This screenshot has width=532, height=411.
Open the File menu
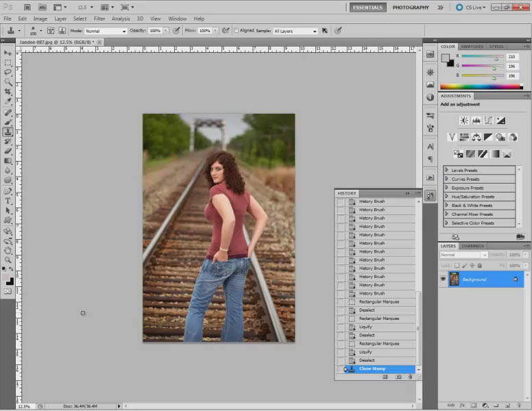(8, 18)
